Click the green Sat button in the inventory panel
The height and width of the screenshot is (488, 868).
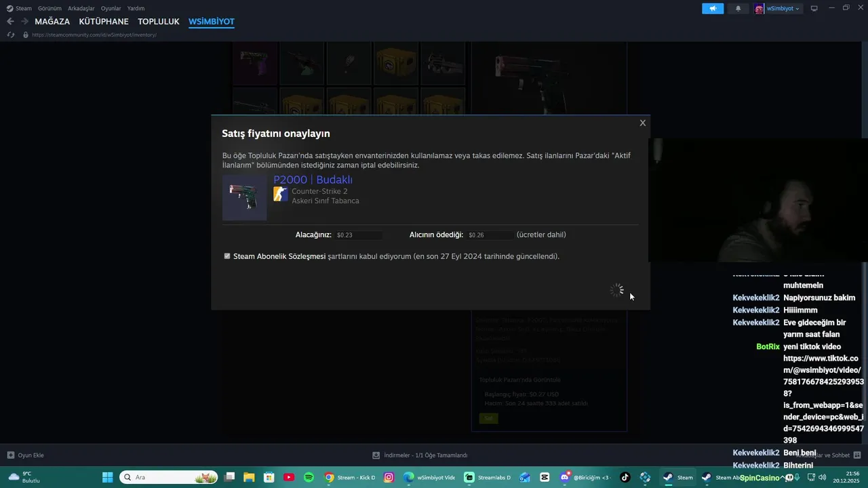click(488, 418)
